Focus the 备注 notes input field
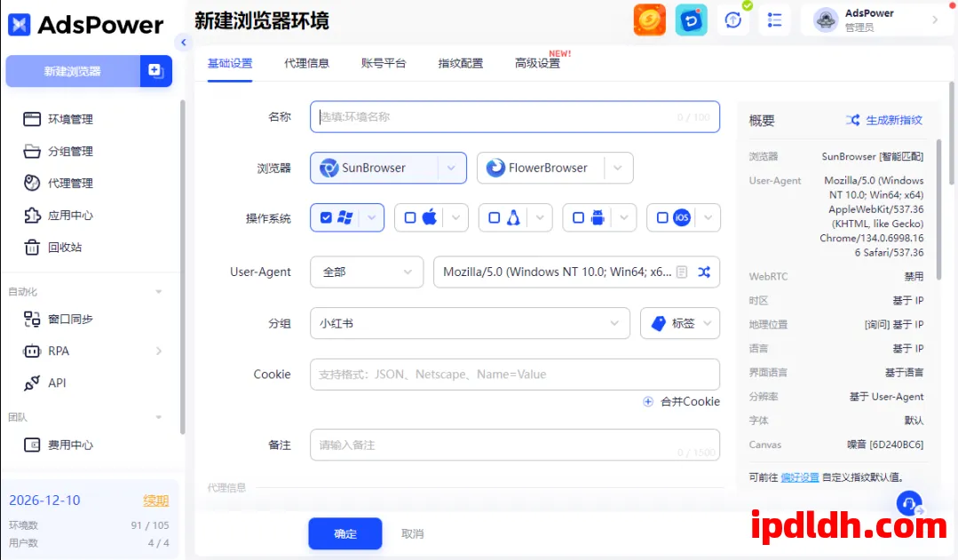958x560 pixels. [x=515, y=445]
